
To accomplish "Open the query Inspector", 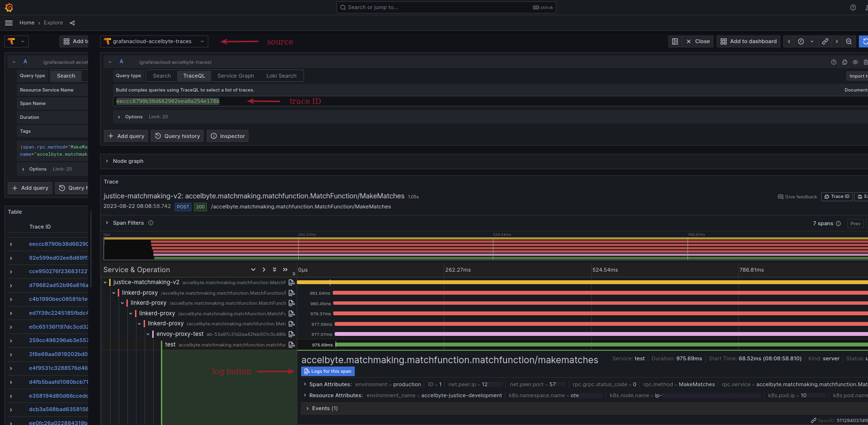I will point(227,136).
